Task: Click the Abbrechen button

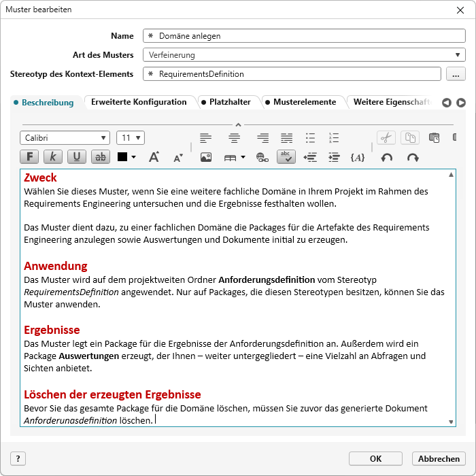Action: pos(439,458)
